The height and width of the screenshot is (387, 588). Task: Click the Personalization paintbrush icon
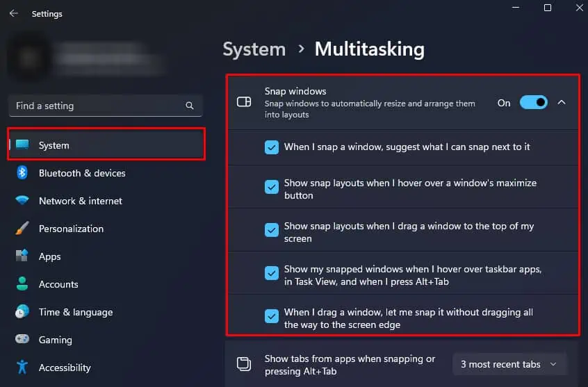click(x=22, y=228)
